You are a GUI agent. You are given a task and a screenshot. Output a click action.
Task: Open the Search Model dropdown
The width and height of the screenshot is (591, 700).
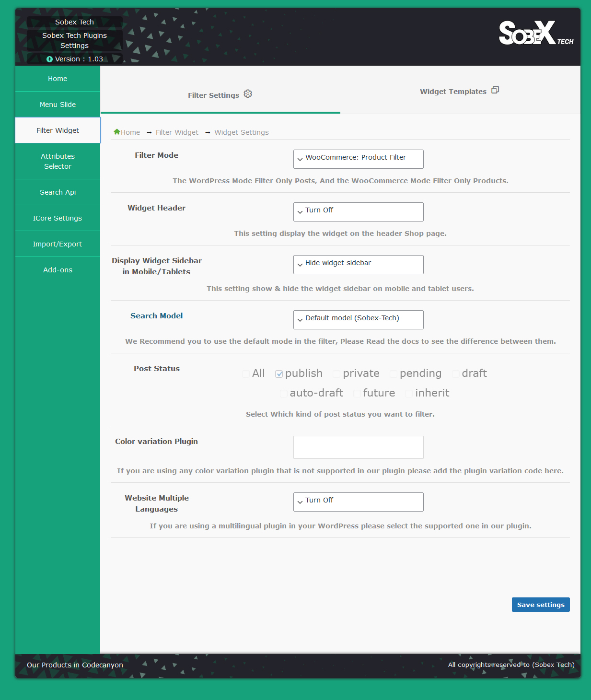tap(359, 320)
